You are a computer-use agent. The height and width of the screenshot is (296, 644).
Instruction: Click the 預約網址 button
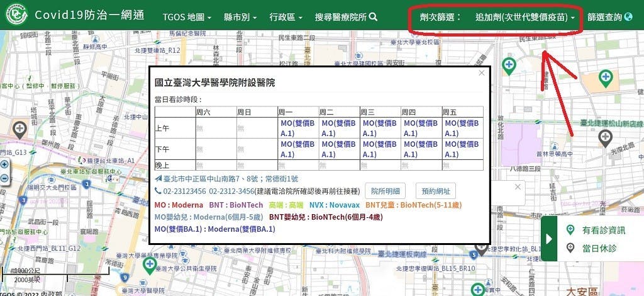(436, 191)
